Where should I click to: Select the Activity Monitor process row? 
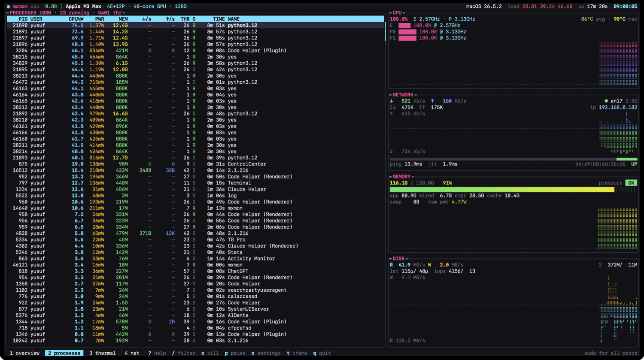[x=195, y=258]
